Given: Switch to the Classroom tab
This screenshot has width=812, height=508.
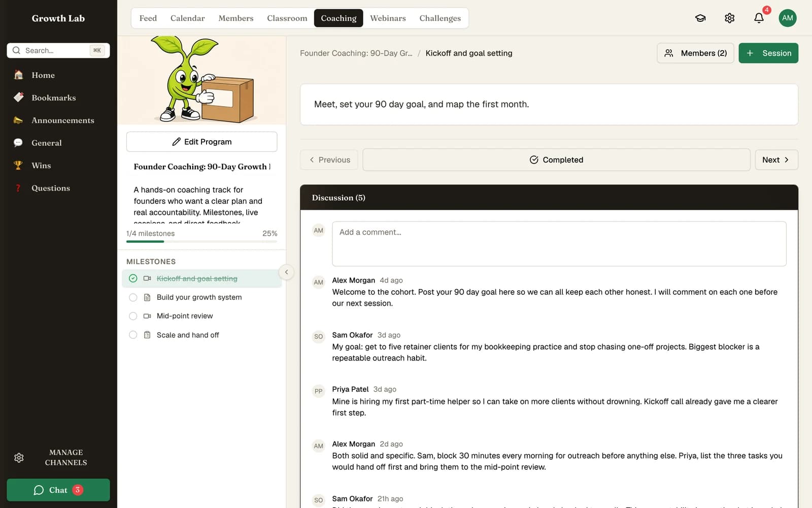Looking at the screenshot, I should pos(287,18).
